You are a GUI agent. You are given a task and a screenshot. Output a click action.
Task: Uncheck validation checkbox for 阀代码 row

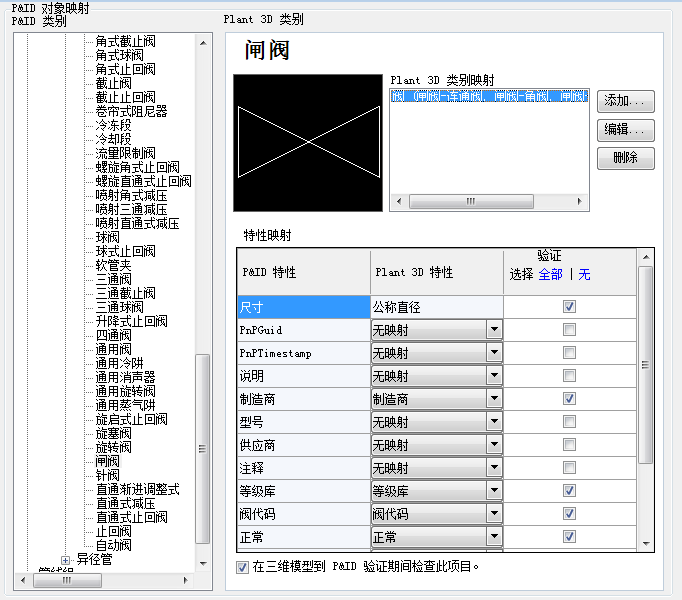point(569,514)
